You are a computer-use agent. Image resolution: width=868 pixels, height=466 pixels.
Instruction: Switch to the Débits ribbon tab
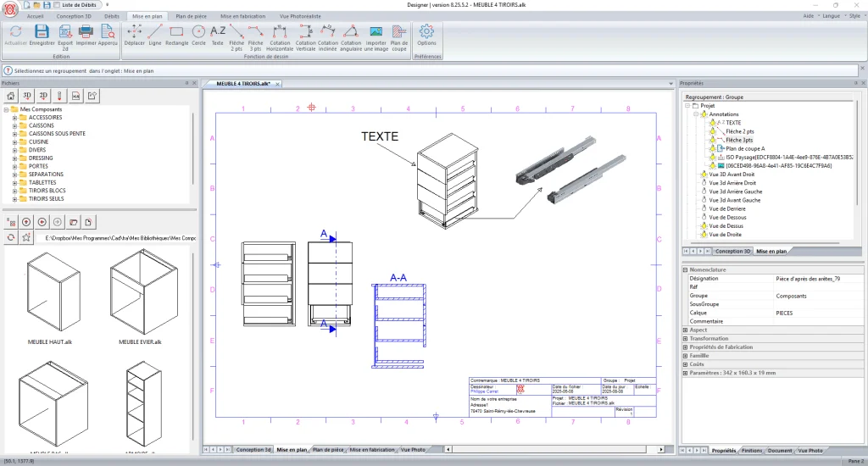112,16
